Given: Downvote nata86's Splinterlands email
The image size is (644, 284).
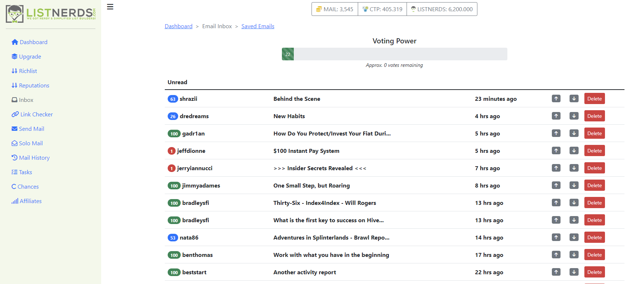Looking at the screenshot, I should [x=574, y=237].
